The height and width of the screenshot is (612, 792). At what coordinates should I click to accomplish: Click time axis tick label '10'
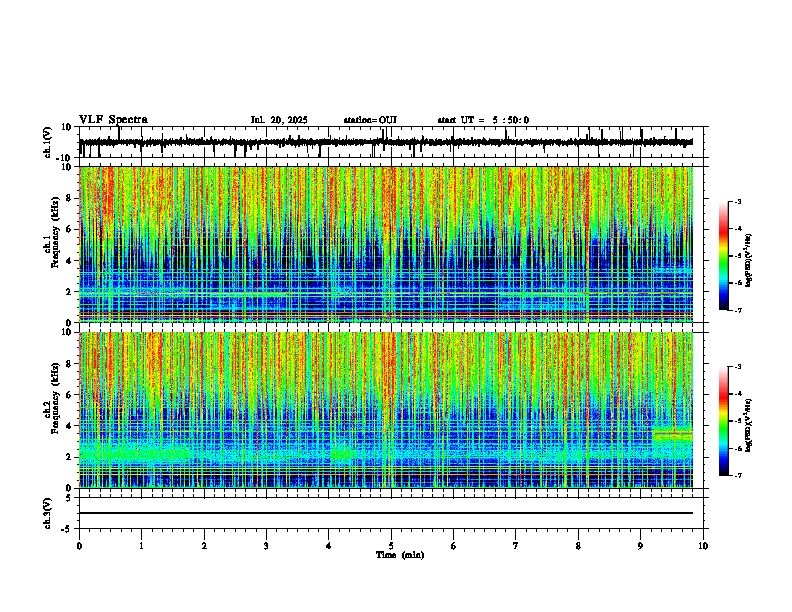tap(703, 546)
